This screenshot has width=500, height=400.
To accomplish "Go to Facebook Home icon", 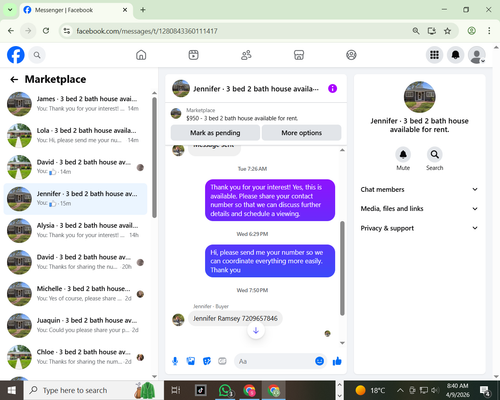I will tap(141, 55).
